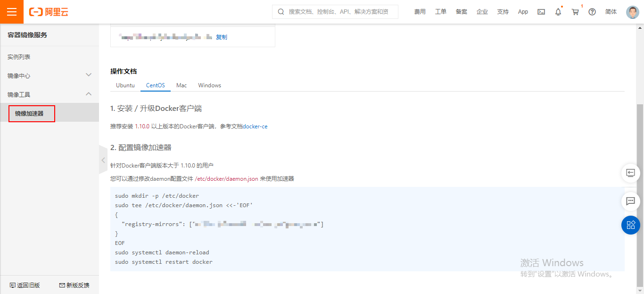Switch to the Windows tab
The width and height of the screenshot is (644, 294).
(210, 85)
